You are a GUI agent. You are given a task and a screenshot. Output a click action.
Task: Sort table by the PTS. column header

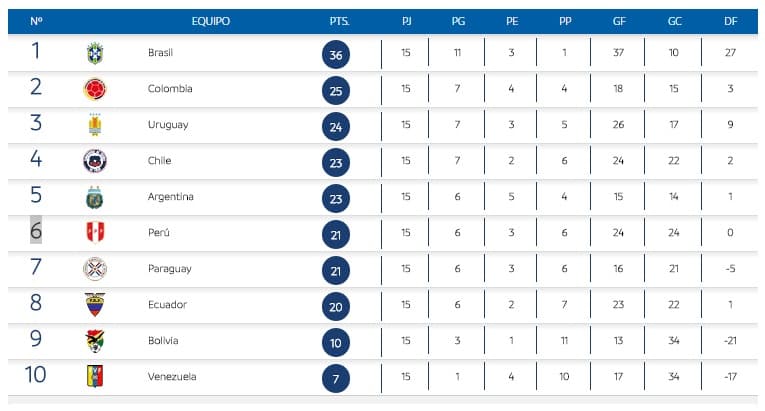click(339, 21)
